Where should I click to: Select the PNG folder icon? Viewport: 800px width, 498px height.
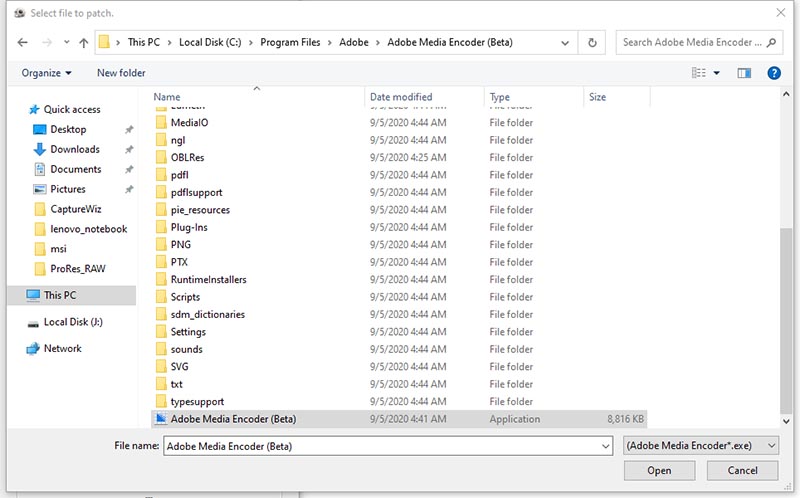(161, 244)
